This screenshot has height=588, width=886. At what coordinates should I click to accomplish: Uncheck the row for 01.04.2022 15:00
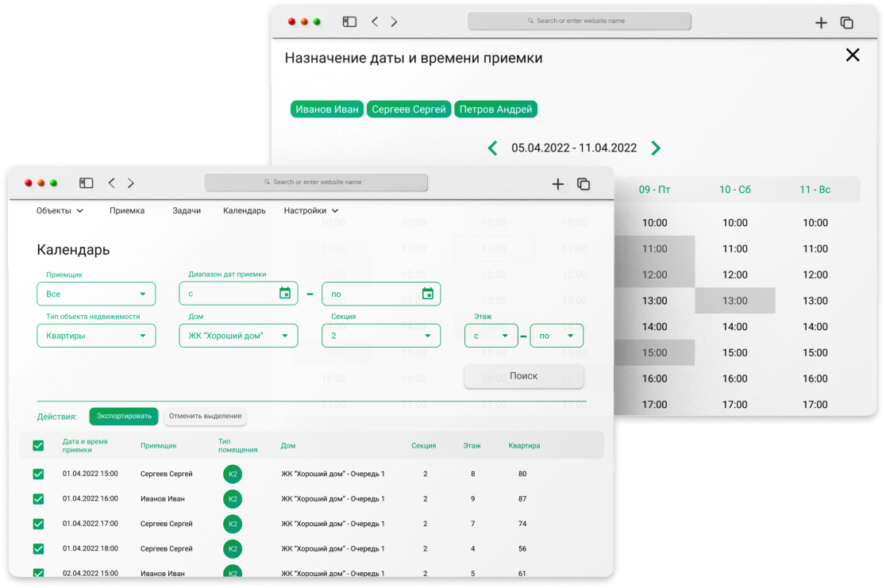point(38,474)
